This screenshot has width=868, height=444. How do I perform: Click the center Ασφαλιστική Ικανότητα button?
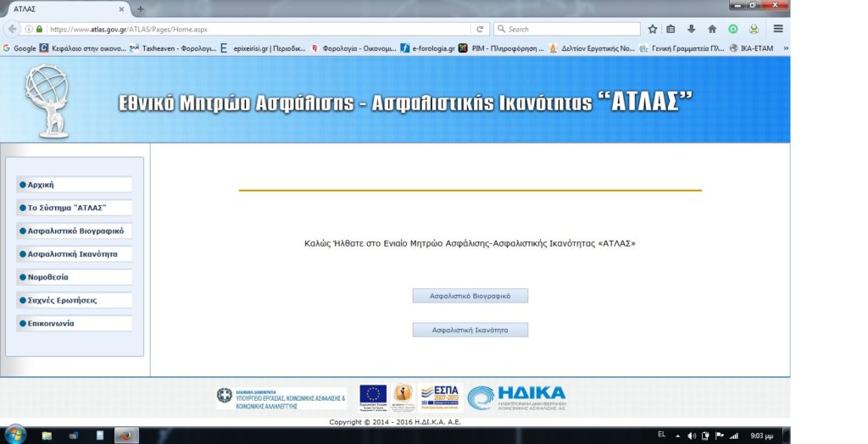coord(470,330)
